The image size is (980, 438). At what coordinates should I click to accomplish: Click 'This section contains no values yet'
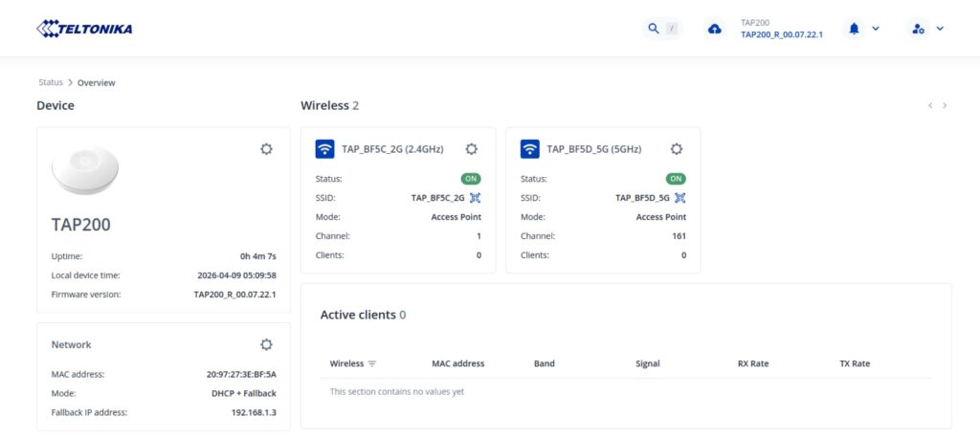397,392
